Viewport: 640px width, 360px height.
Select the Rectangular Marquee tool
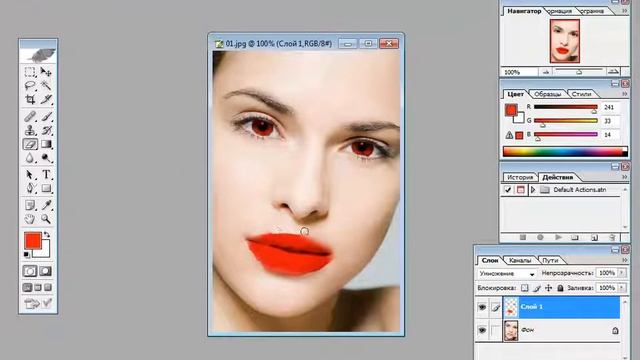[x=30, y=72]
